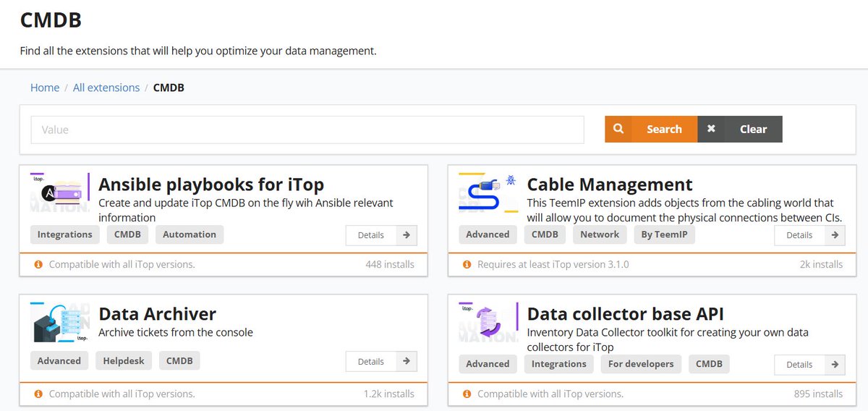The width and height of the screenshot is (868, 411).
Task: Click the Cable Management title
Action: click(x=610, y=185)
